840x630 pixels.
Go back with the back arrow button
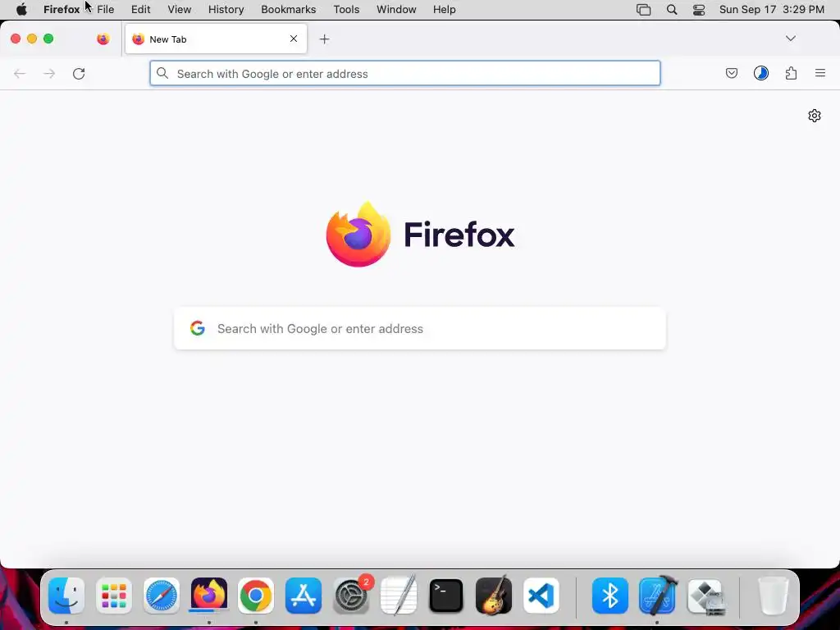pyautogui.click(x=20, y=73)
